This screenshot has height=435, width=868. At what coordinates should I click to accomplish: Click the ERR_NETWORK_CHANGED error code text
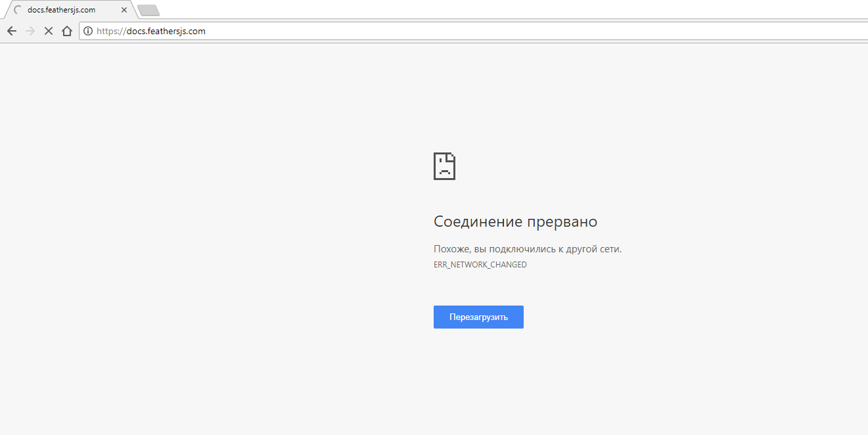click(480, 265)
